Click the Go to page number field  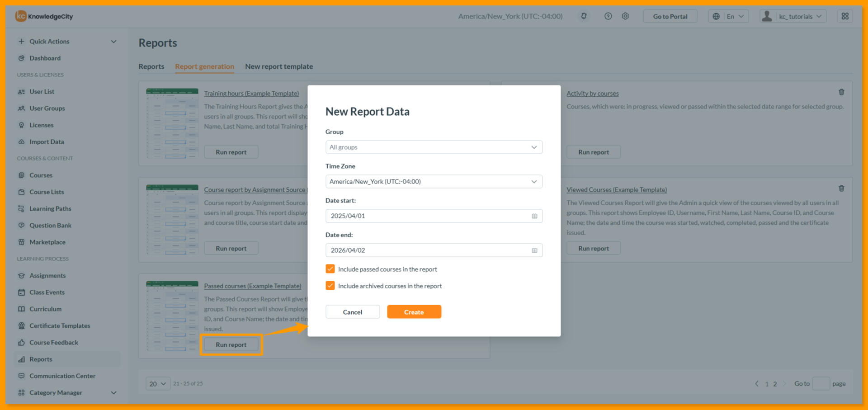click(x=821, y=384)
